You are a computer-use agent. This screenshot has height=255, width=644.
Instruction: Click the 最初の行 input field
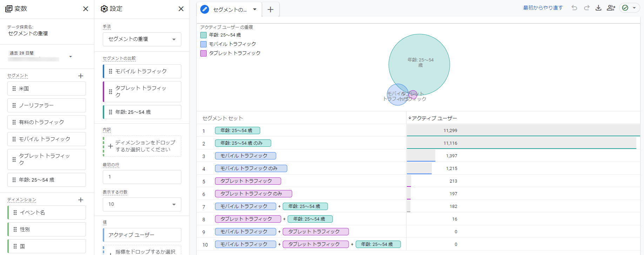142,177
